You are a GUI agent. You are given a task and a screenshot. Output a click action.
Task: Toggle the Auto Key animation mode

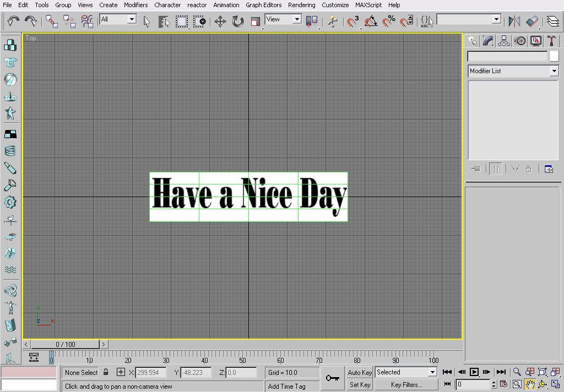[359, 372]
